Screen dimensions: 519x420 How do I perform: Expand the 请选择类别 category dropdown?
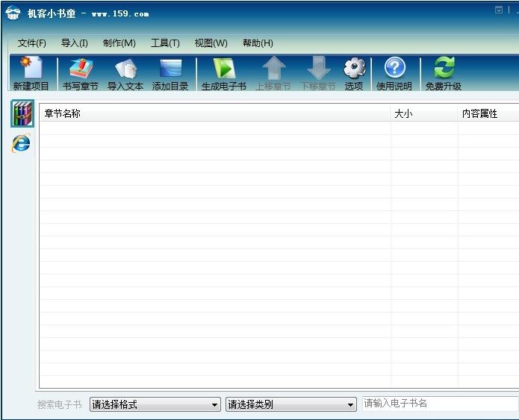pos(291,404)
